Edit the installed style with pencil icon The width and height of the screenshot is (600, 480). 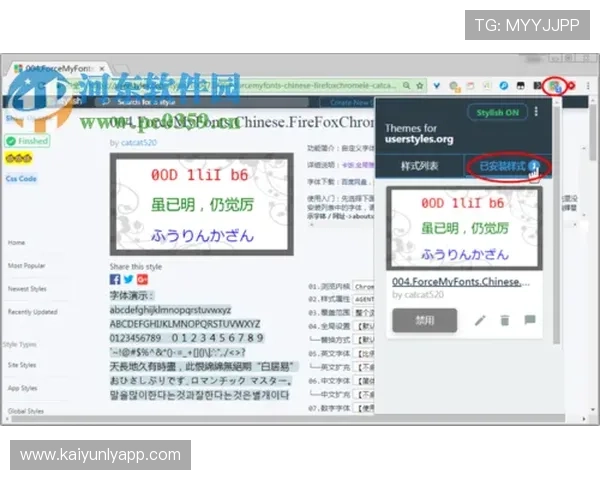[480, 320]
